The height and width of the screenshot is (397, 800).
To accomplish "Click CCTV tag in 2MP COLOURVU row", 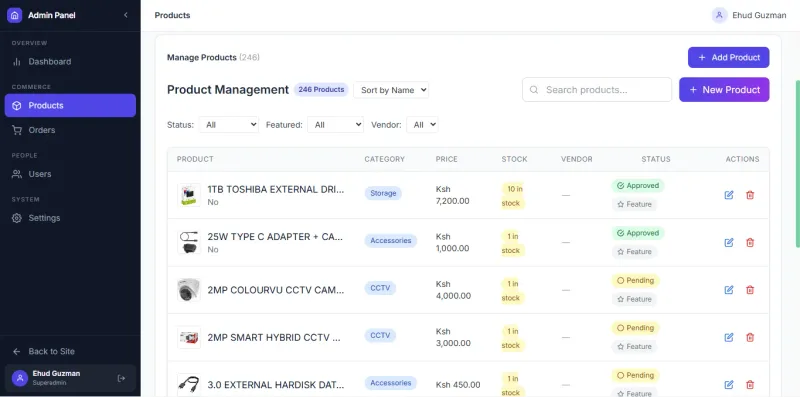I will pos(380,288).
